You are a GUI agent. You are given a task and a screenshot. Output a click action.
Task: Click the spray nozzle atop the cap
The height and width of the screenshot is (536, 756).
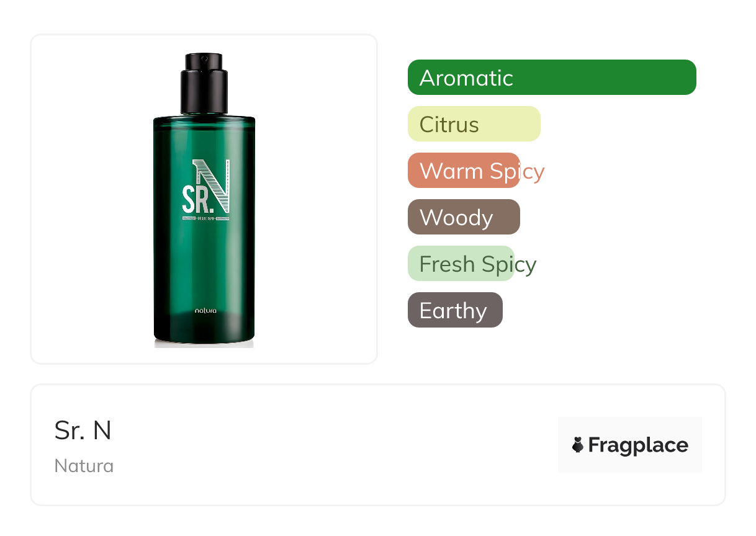click(x=204, y=61)
